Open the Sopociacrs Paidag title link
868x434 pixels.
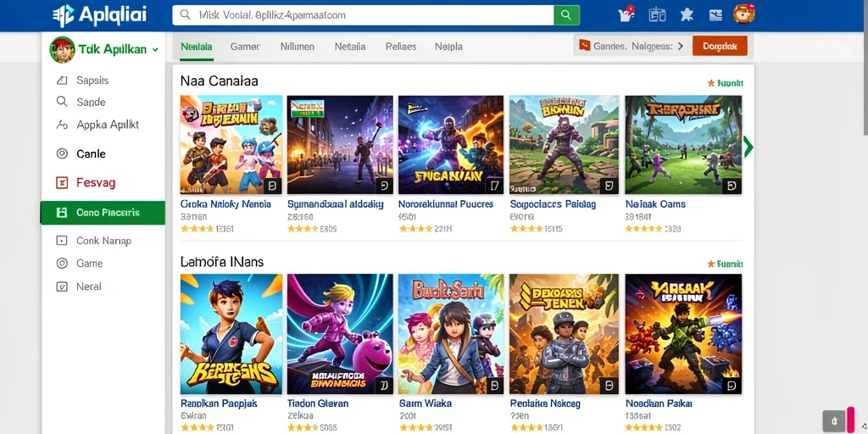pyautogui.click(x=553, y=204)
